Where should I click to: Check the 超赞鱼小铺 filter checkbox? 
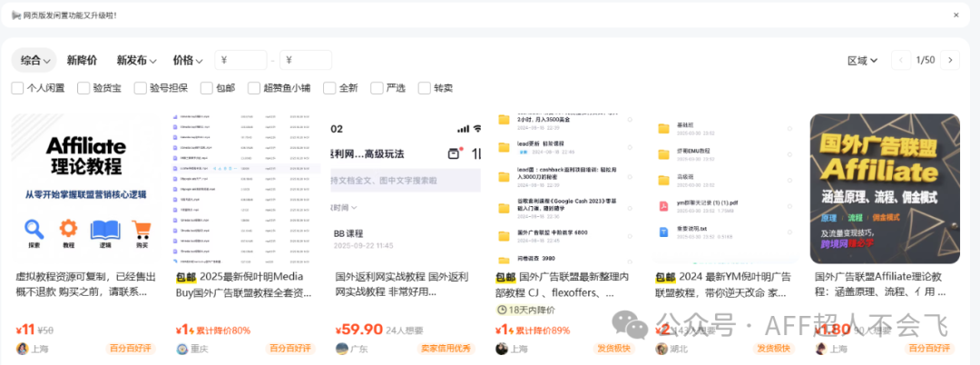coord(254,88)
